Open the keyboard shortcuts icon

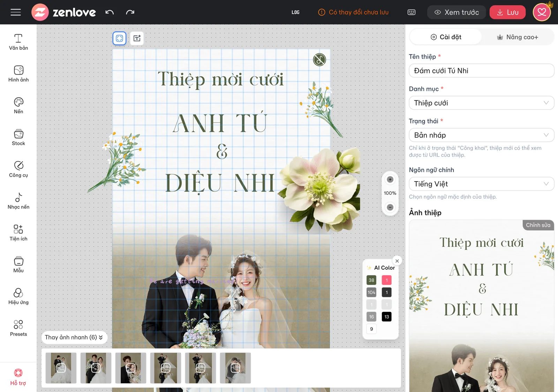(x=412, y=12)
